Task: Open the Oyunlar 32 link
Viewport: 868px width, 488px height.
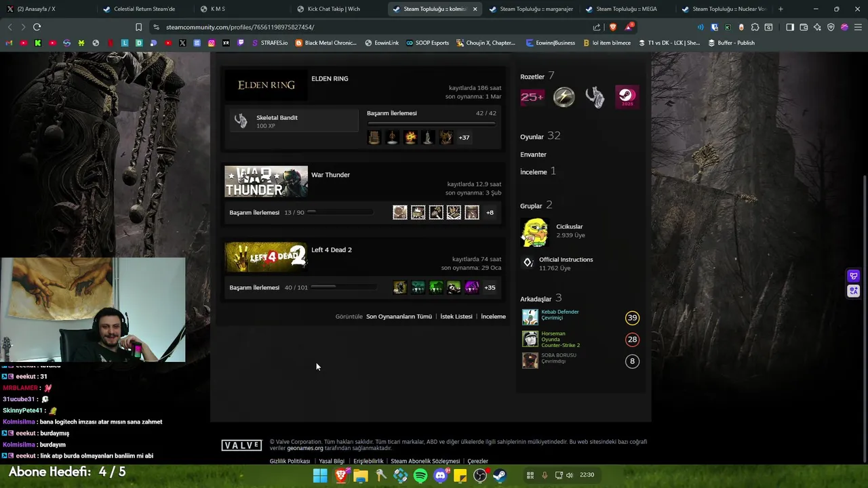Action: coord(540,136)
